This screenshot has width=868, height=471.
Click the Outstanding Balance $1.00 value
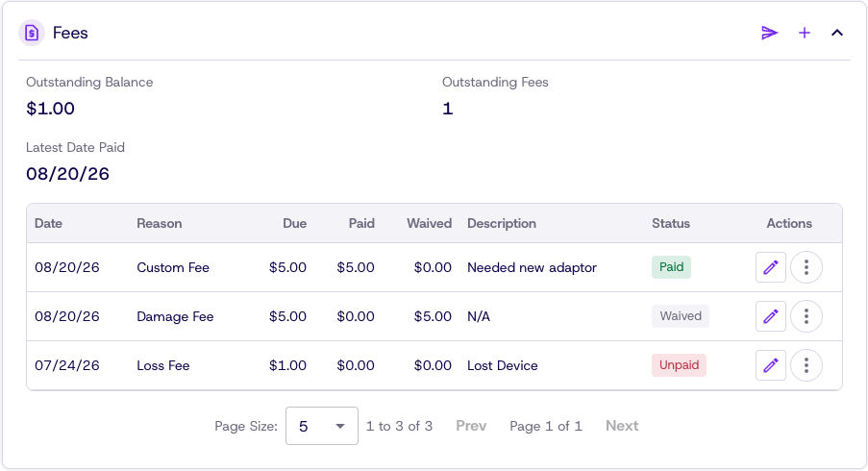point(50,109)
